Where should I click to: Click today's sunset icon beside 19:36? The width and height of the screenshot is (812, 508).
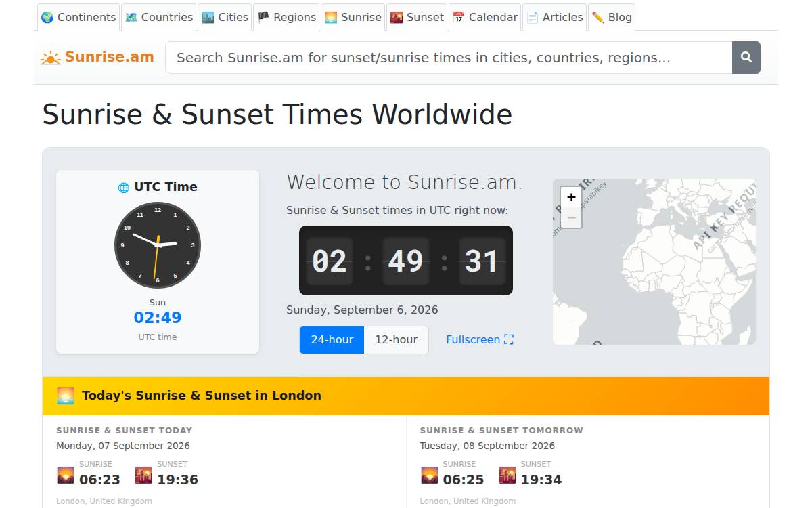143,475
